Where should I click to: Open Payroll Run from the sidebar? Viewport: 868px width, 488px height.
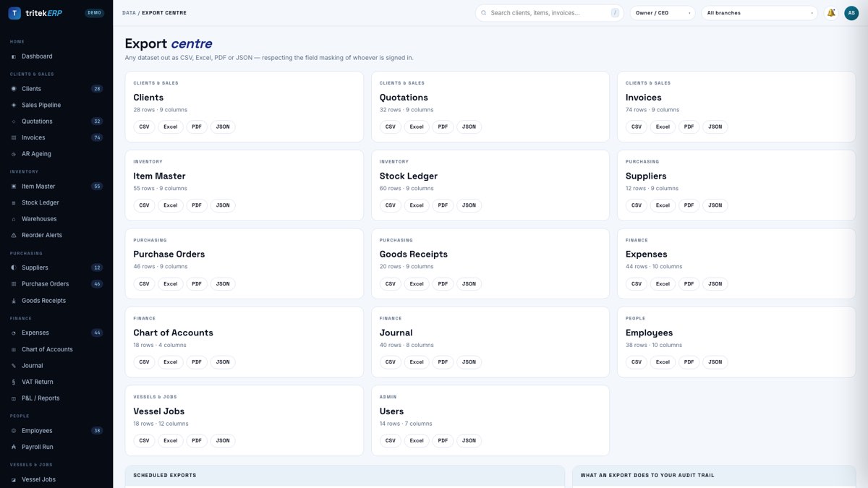click(56, 447)
